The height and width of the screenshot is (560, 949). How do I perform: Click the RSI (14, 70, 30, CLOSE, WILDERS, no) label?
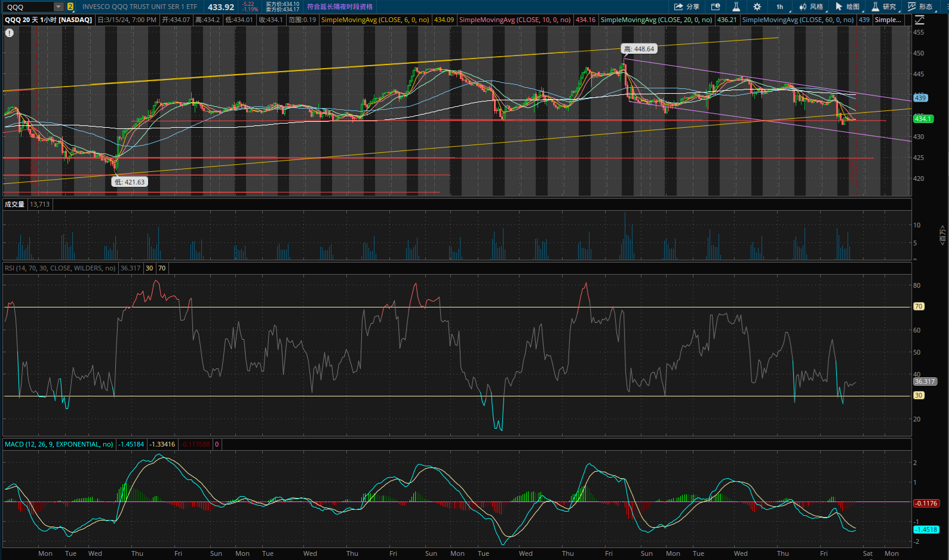(x=60, y=268)
